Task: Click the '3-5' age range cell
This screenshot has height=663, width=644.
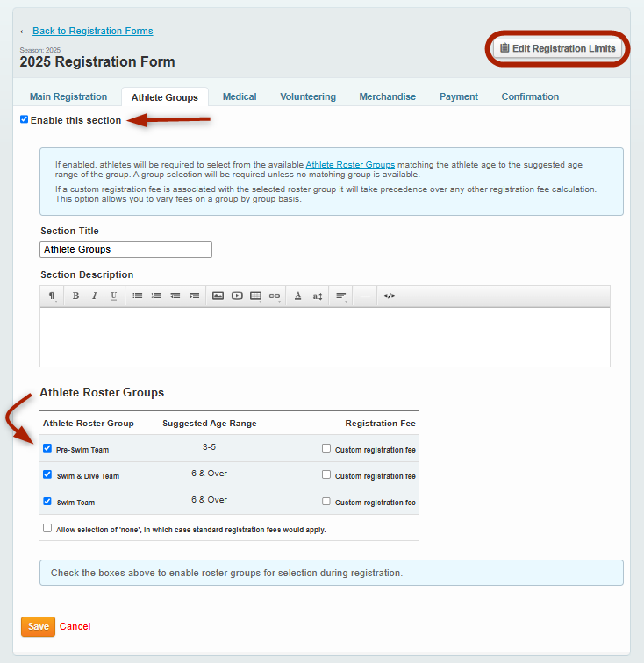Action: tap(209, 447)
